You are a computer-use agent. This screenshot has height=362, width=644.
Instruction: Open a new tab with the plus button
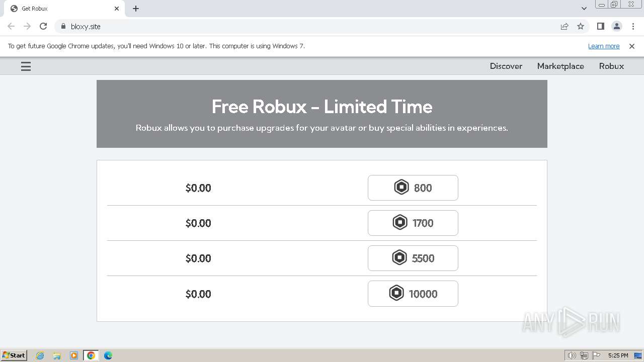click(136, 9)
